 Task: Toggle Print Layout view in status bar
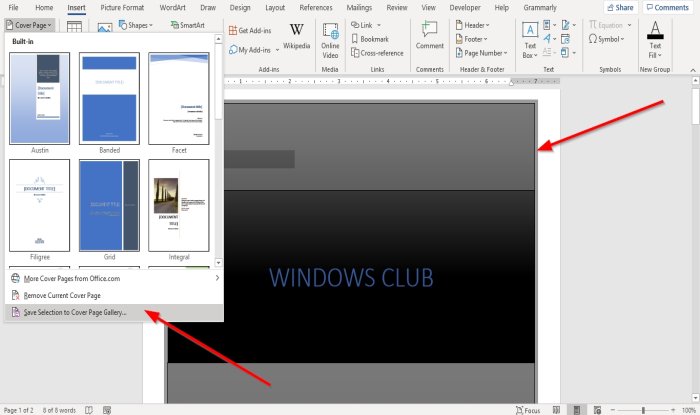(x=577, y=410)
